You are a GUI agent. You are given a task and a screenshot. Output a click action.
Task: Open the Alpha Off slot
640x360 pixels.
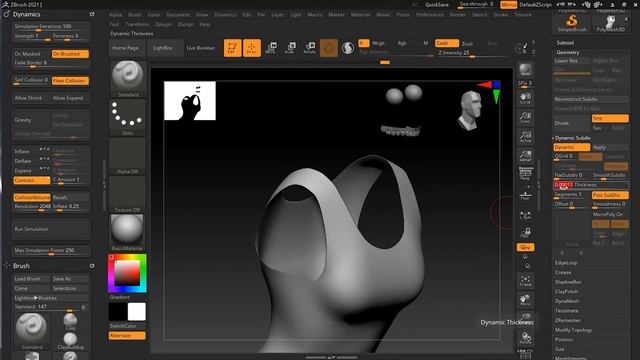127,156
